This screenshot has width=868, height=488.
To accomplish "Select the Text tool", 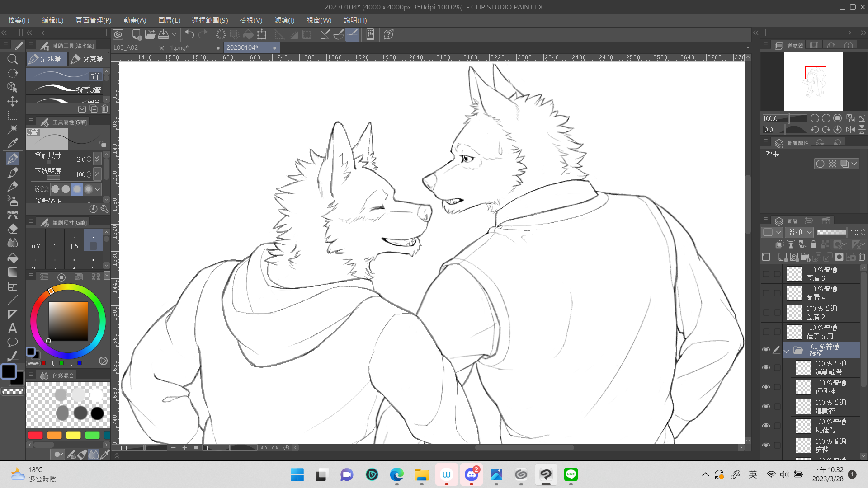I will coord(13,328).
